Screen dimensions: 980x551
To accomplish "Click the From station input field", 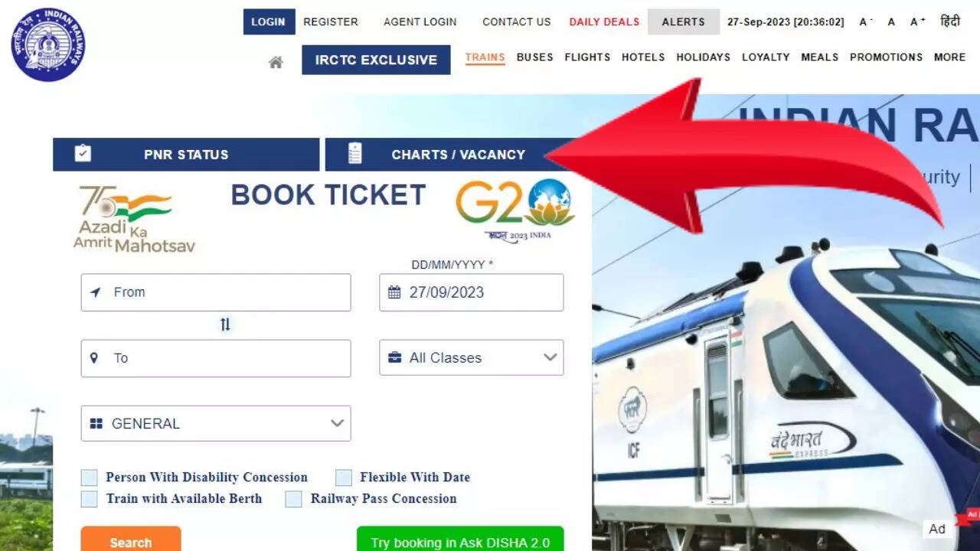I will (216, 292).
